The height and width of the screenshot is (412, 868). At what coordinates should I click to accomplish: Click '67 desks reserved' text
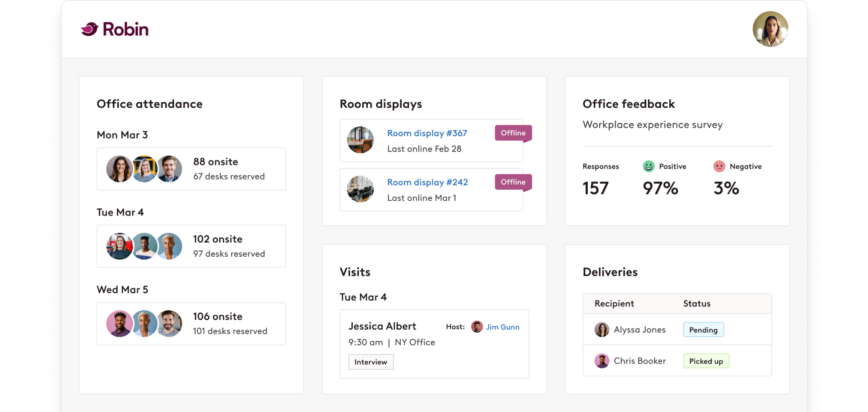(x=229, y=177)
